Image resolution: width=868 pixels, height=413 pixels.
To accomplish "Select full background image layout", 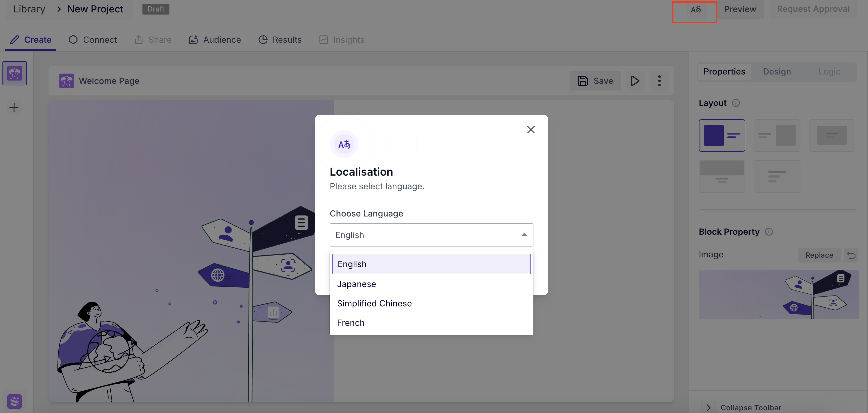I will click(832, 135).
